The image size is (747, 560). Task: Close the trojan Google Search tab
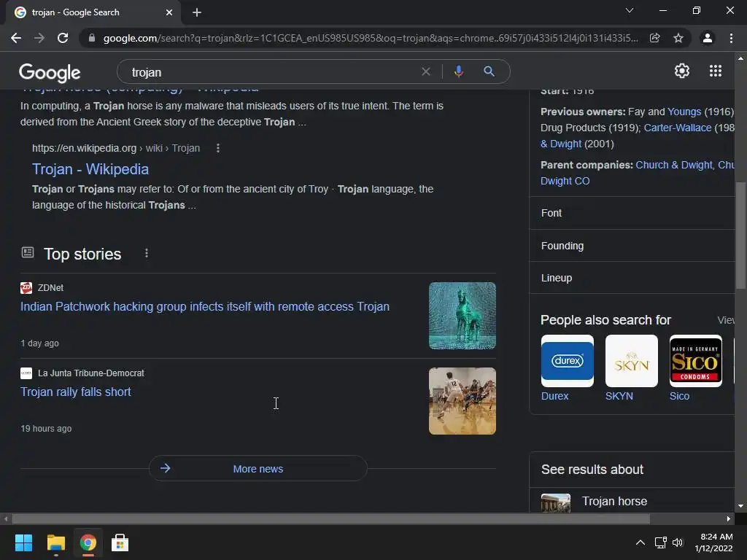[x=169, y=12]
